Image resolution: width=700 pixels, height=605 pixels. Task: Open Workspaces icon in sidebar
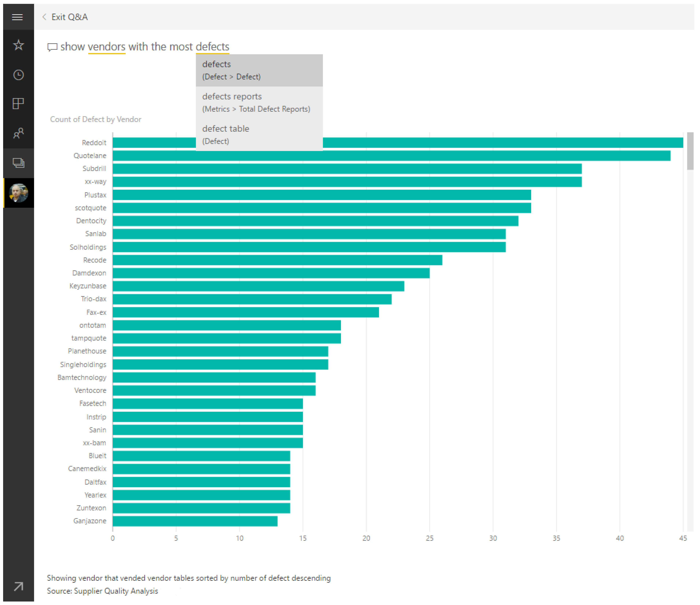pyautogui.click(x=18, y=163)
